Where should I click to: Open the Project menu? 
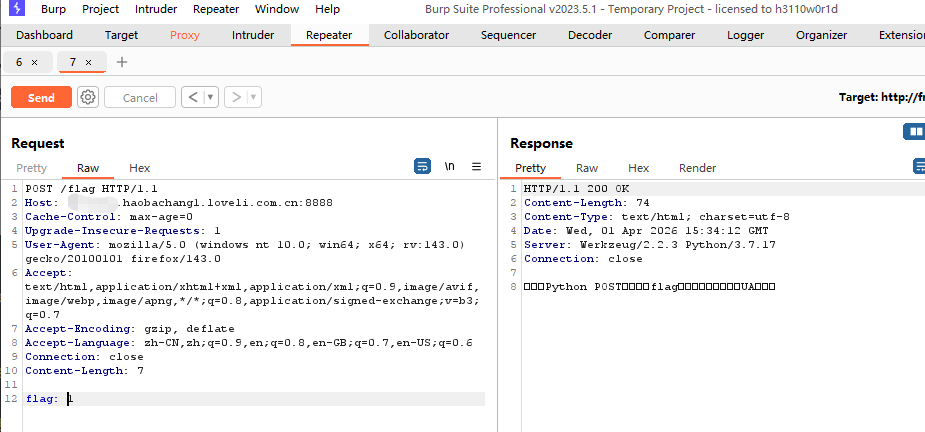100,9
